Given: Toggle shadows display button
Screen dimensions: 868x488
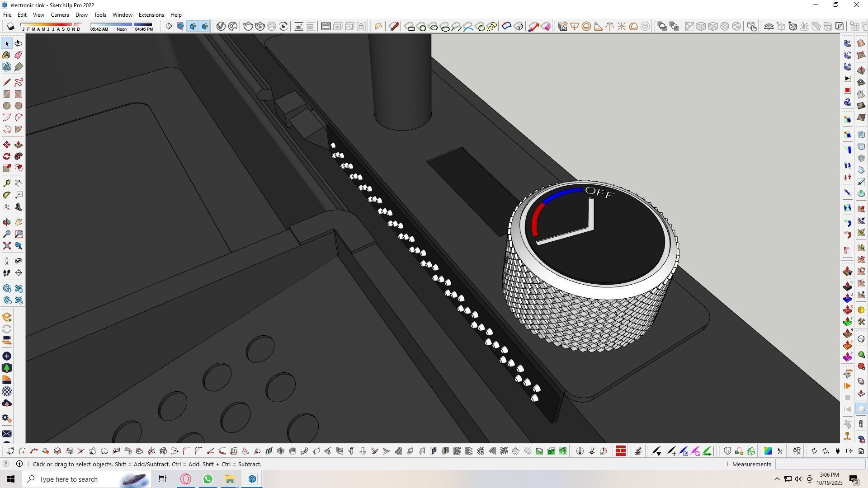Looking at the screenshot, I should (10, 27).
